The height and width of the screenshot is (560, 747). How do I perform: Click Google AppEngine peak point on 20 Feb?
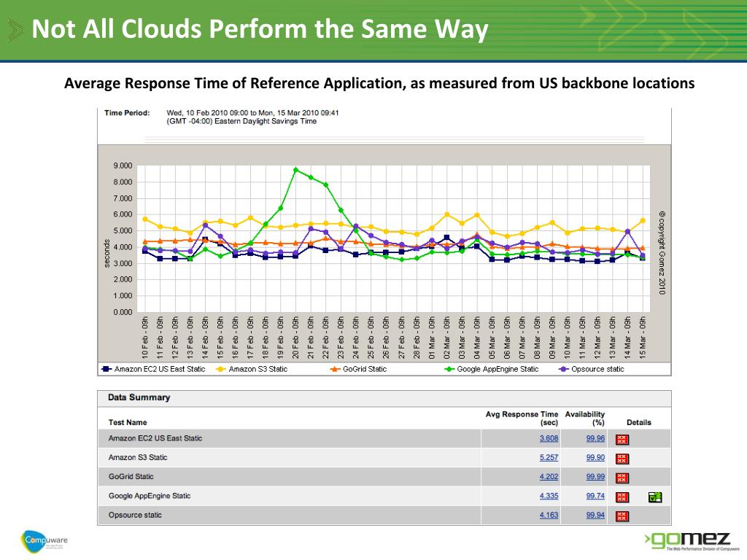[x=296, y=169]
